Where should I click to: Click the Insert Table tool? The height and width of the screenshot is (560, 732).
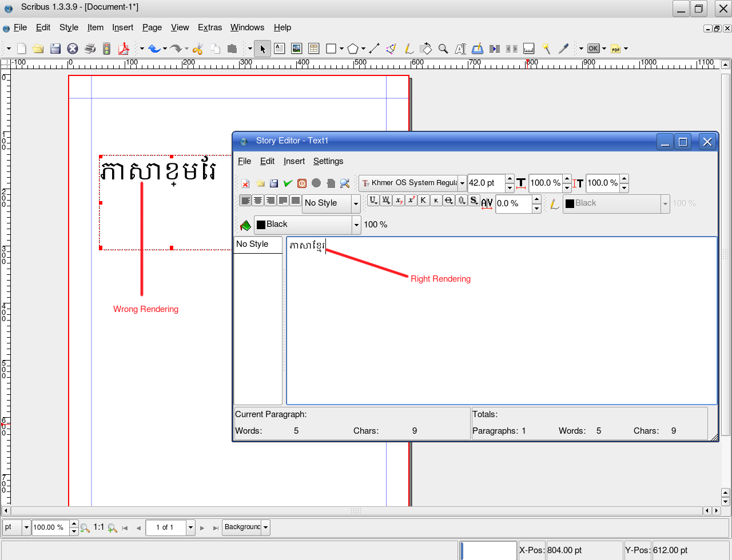coord(313,49)
